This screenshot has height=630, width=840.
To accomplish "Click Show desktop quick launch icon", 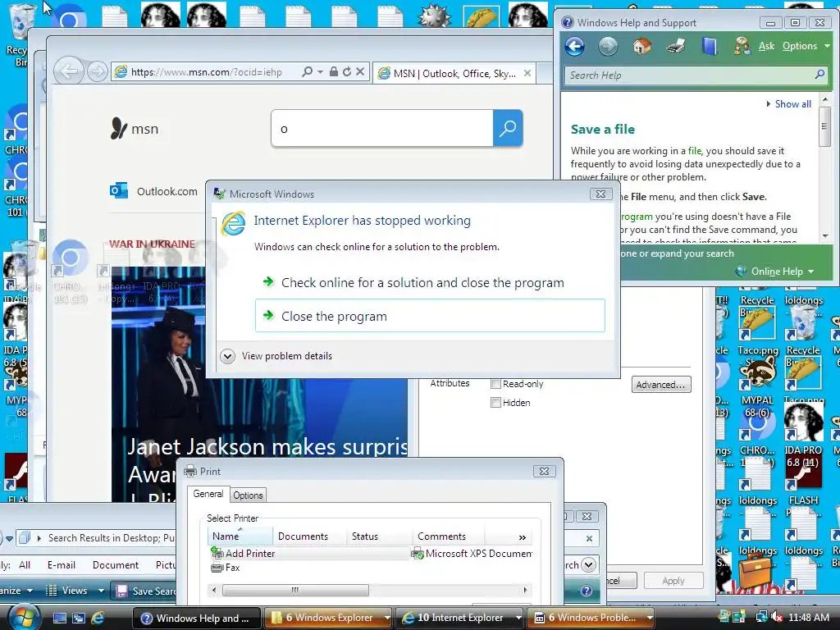I will point(59,618).
